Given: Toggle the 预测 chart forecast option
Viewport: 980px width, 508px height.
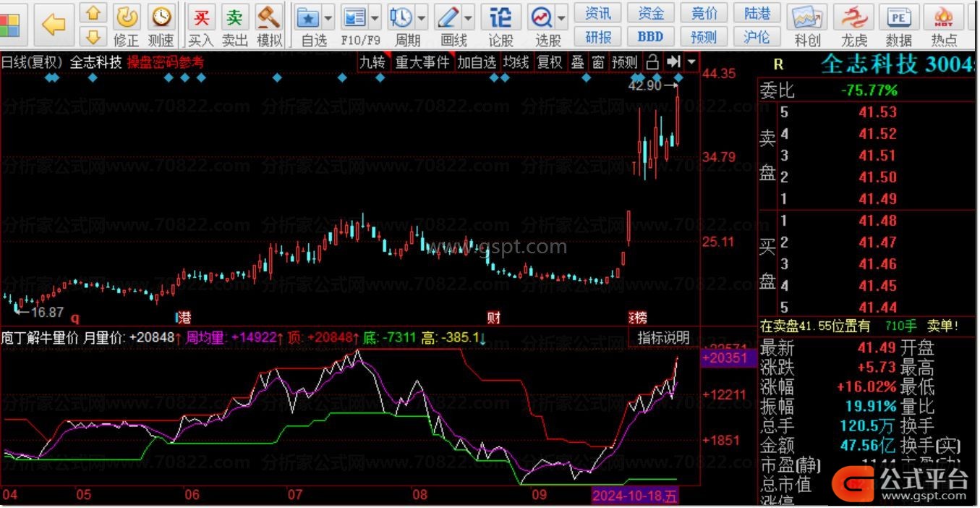Looking at the screenshot, I should tap(625, 62).
